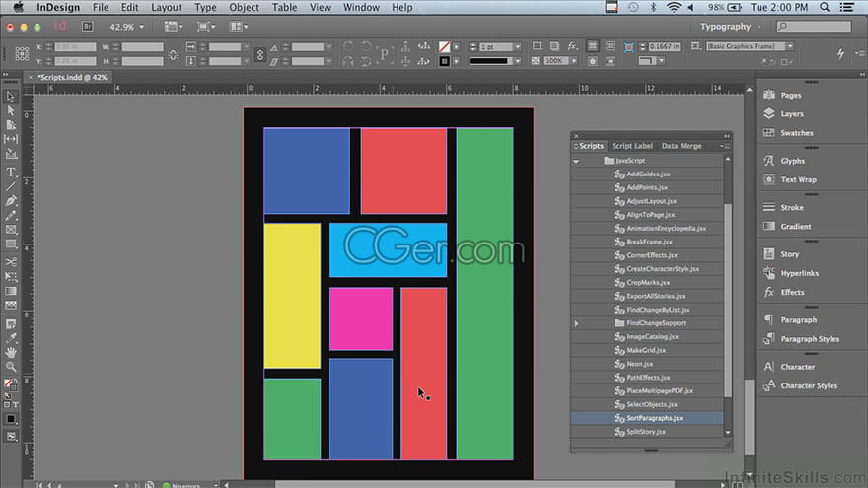Click the Apply Color swatch in toolbox
The image size is (868, 488).
11,419
